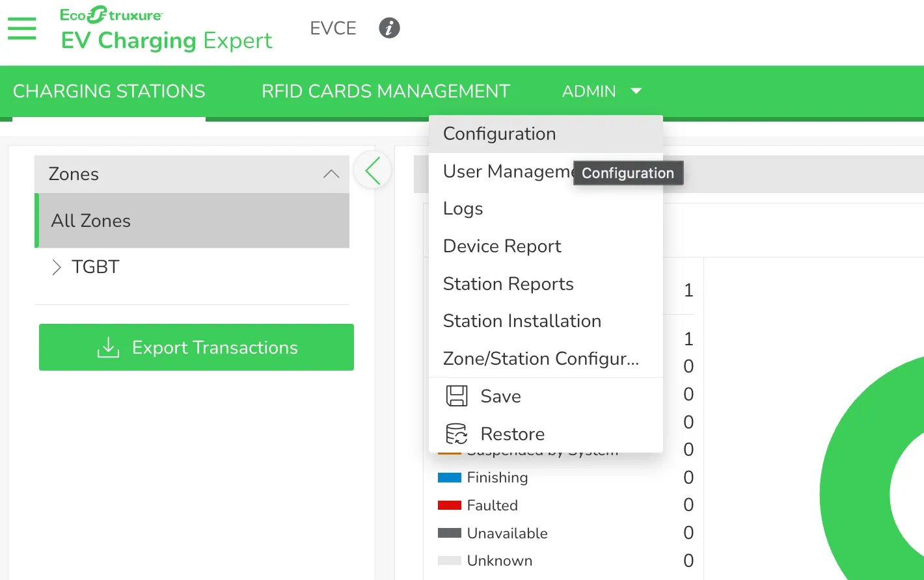Toggle the ADMIN dropdown menu
924x580 pixels.
point(602,92)
